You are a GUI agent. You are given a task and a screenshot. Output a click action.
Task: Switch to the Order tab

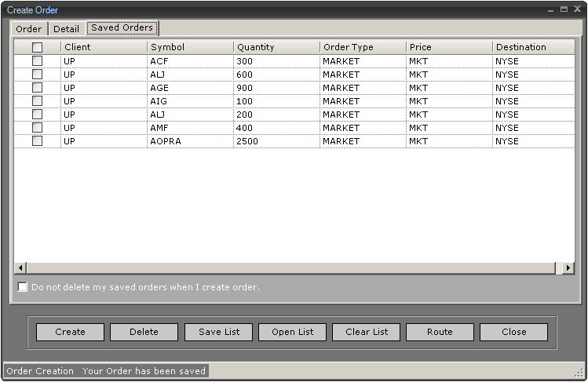[28, 29]
